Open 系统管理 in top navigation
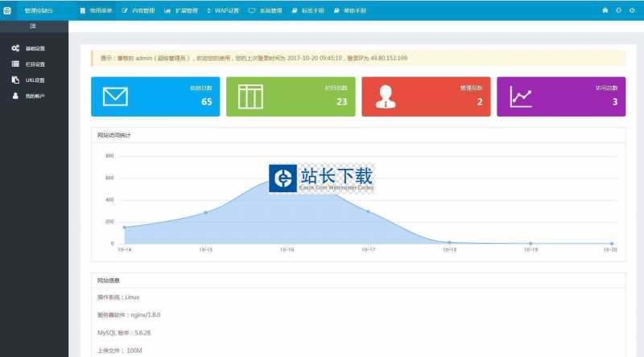The width and height of the screenshot is (644, 357). tap(265, 10)
